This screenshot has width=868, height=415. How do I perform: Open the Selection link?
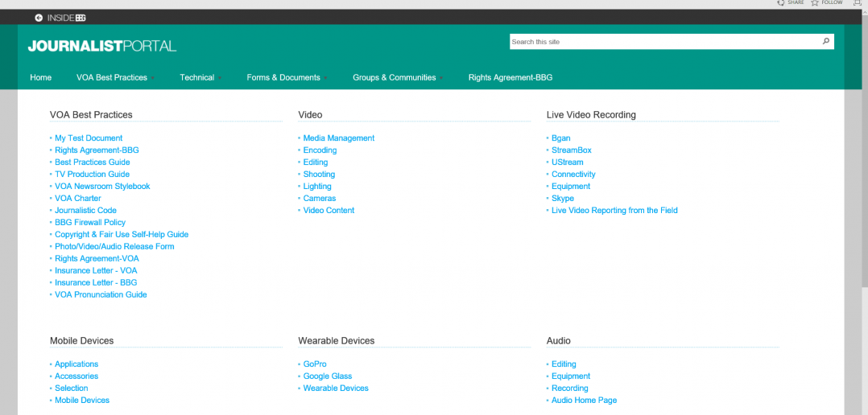72,388
